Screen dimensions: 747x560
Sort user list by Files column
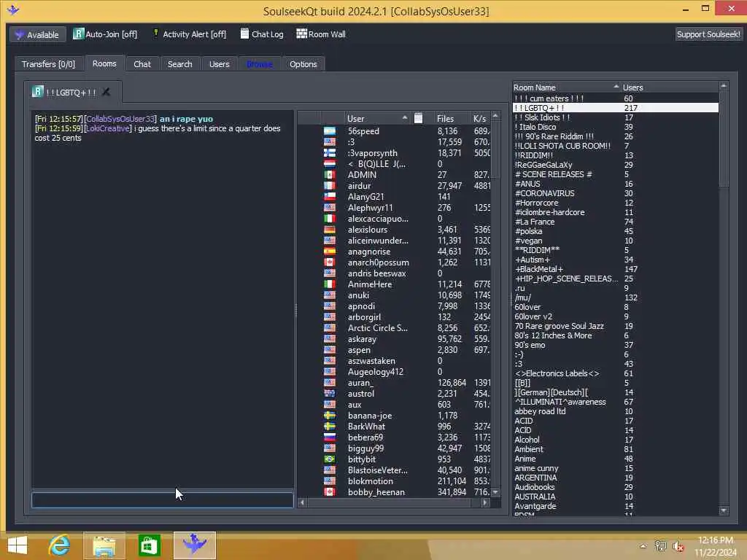pos(446,119)
